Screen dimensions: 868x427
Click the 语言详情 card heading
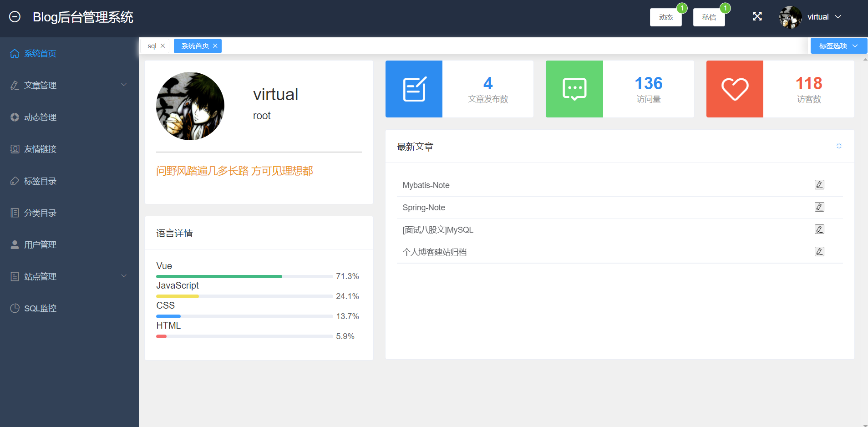pyautogui.click(x=174, y=234)
